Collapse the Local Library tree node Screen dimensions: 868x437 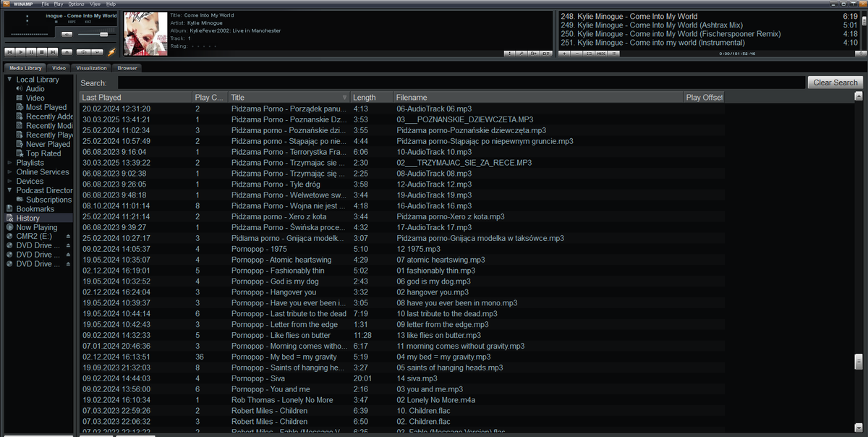coord(9,80)
